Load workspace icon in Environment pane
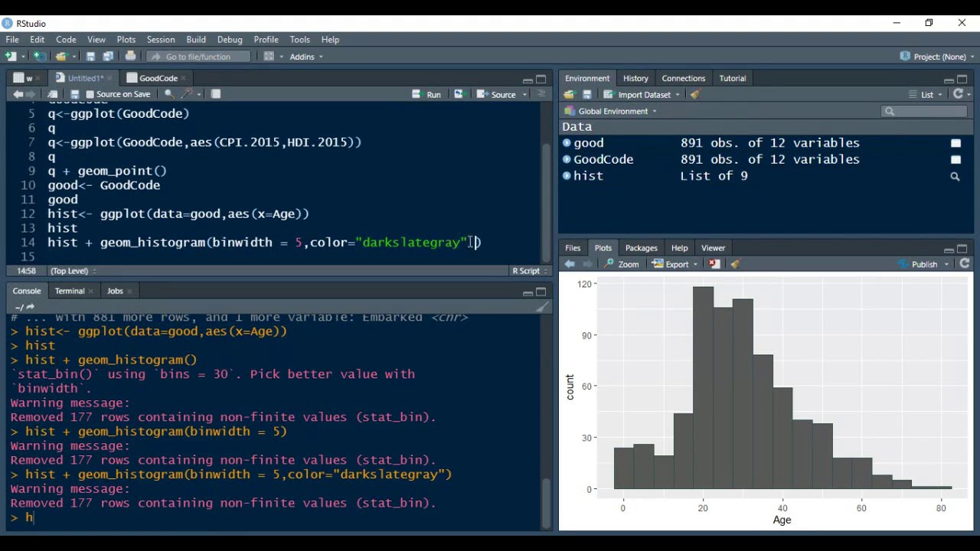980x551 pixels. 569,94
